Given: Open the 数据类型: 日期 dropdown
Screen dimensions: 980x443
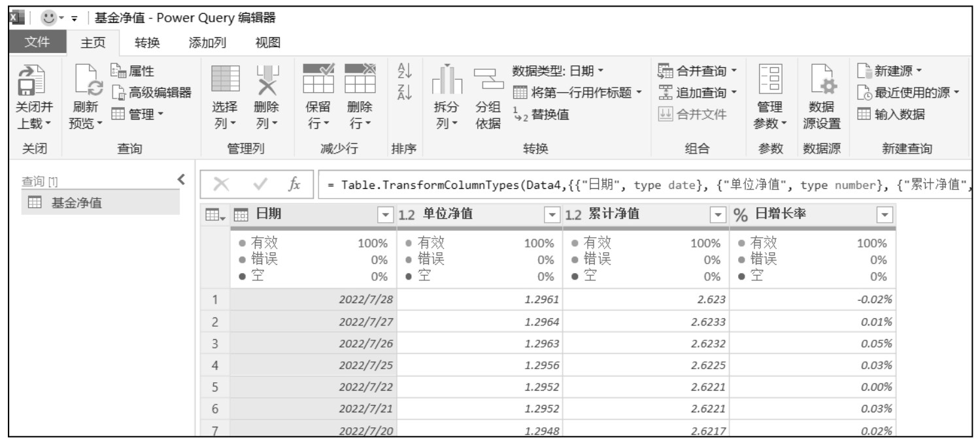Looking at the screenshot, I should [558, 71].
